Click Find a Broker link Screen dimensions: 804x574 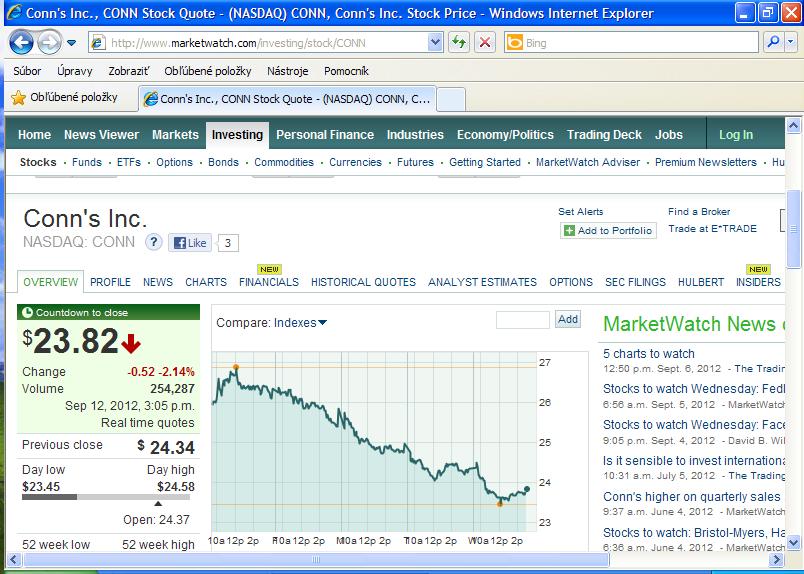(x=699, y=211)
